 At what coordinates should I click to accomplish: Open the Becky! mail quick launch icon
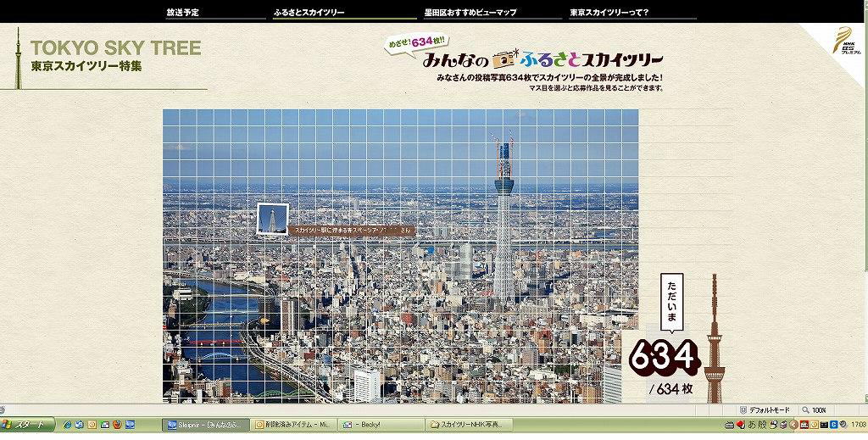(x=104, y=425)
